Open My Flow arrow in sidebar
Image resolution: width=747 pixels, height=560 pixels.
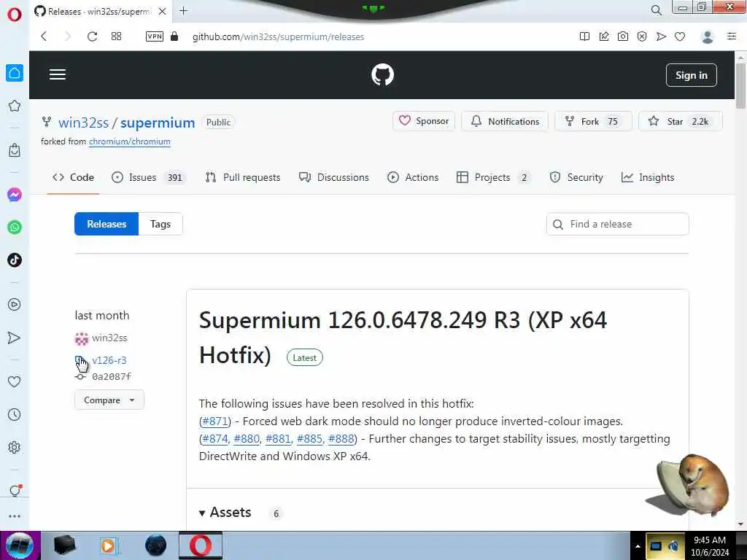pyautogui.click(x=15, y=338)
